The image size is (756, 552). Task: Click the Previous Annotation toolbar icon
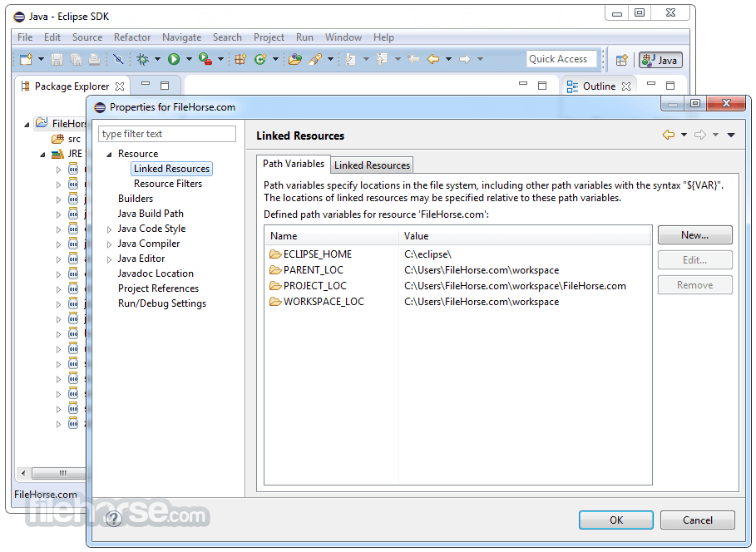coord(382,59)
